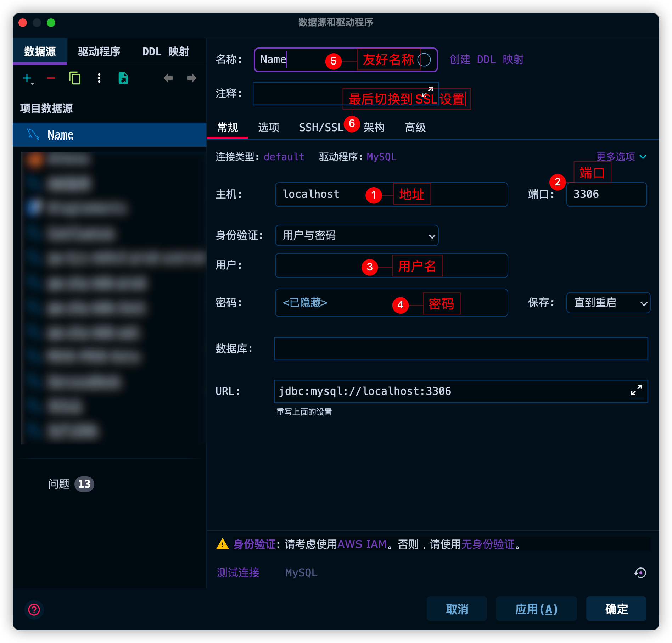This screenshot has width=672, height=643.
Task: Remove the selected data source using the minus icon
Action: (x=51, y=78)
